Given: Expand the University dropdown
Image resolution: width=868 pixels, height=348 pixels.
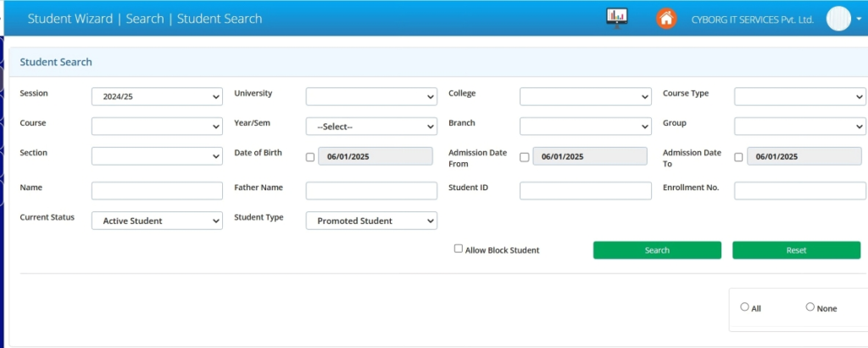Looking at the screenshot, I should pyautogui.click(x=371, y=97).
